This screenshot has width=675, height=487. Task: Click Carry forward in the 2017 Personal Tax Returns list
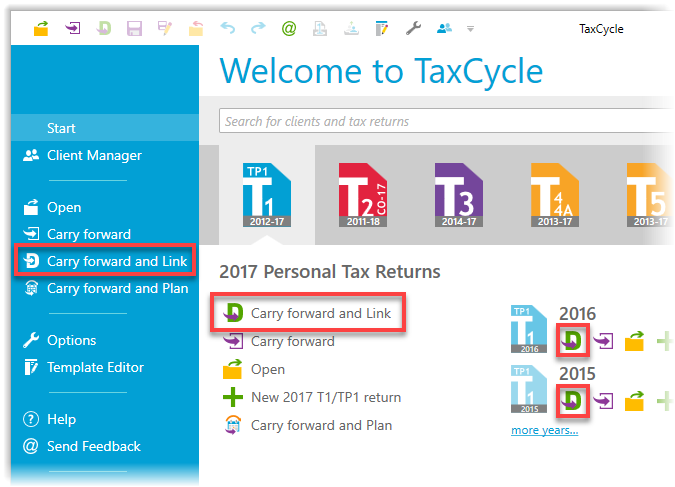[x=279, y=341]
